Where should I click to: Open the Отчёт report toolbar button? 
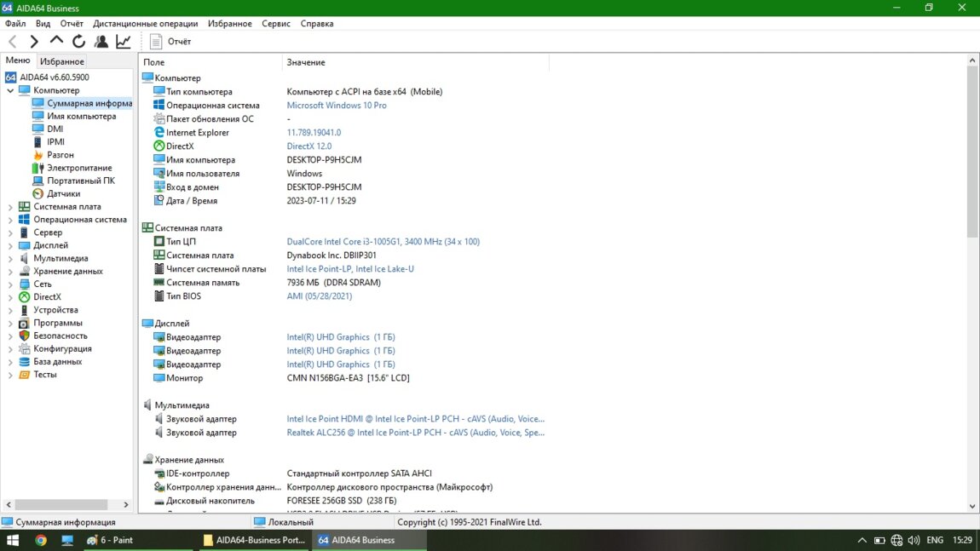pyautogui.click(x=170, y=41)
